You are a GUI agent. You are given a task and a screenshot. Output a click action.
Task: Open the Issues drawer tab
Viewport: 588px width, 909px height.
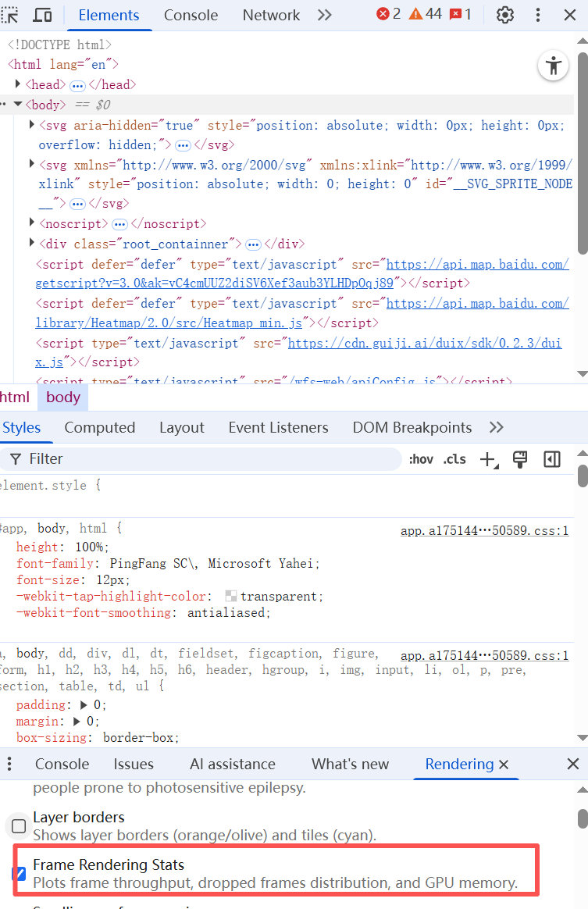tap(134, 764)
